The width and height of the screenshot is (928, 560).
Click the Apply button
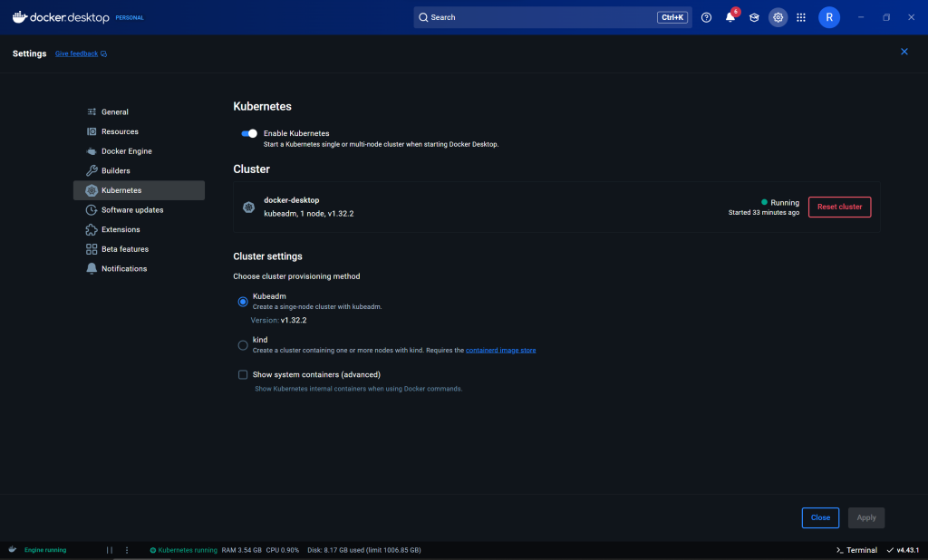865,517
